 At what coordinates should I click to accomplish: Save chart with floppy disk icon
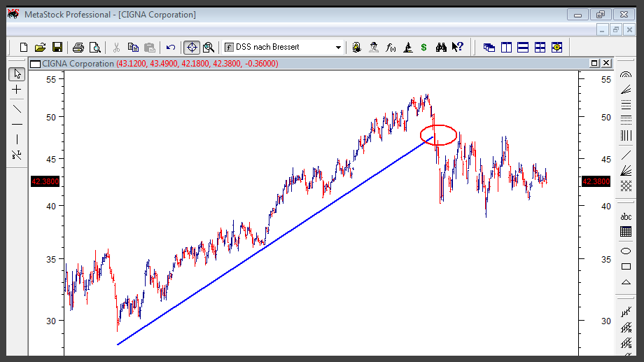57,47
